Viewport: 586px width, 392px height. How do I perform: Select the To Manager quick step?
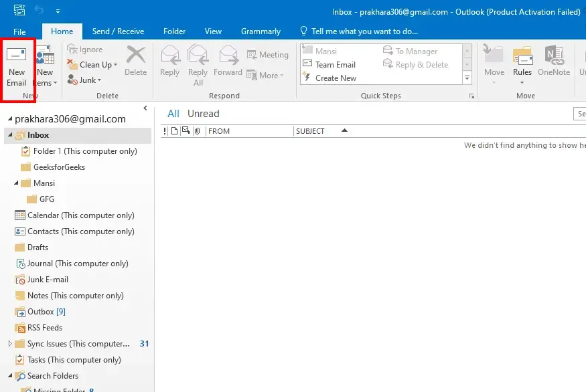tap(411, 51)
